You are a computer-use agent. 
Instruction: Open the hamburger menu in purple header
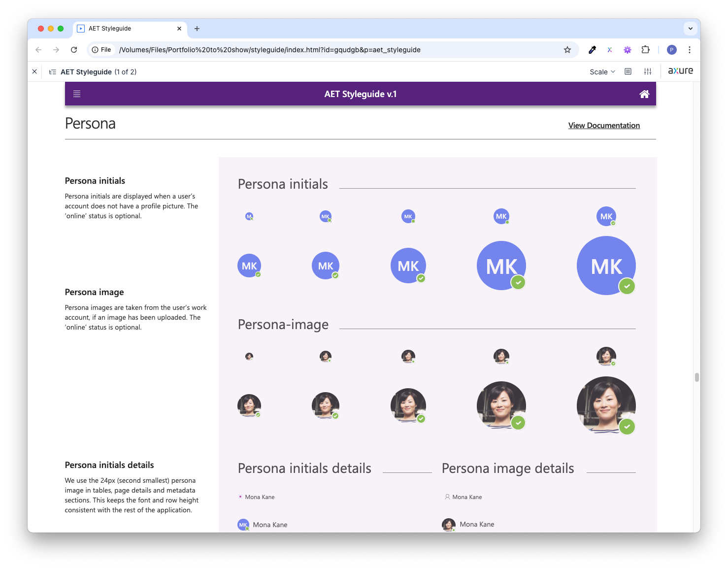pyautogui.click(x=77, y=94)
